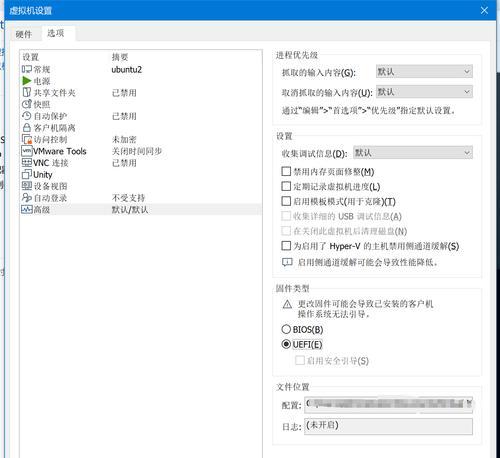The height and width of the screenshot is (458, 500).
Task: Click the green 电源 power icon
Action: pyautogui.click(x=27, y=81)
